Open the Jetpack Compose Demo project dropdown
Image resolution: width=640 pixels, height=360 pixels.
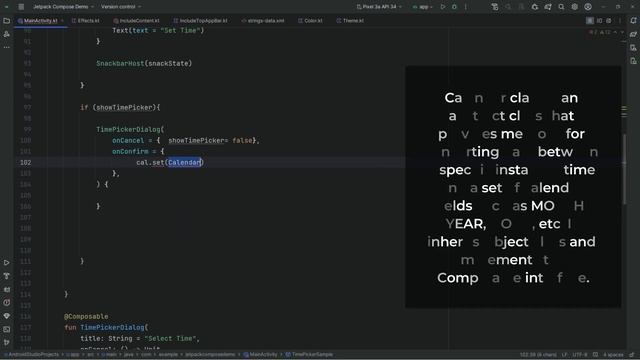(x=63, y=7)
